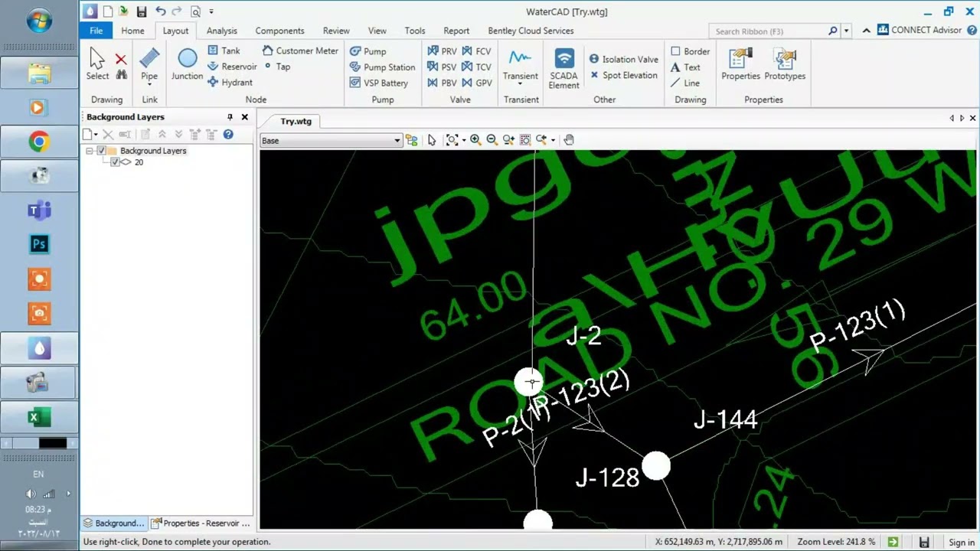This screenshot has height=551, width=980.
Task: Pin the Background Layers panel
Action: (230, 117)
